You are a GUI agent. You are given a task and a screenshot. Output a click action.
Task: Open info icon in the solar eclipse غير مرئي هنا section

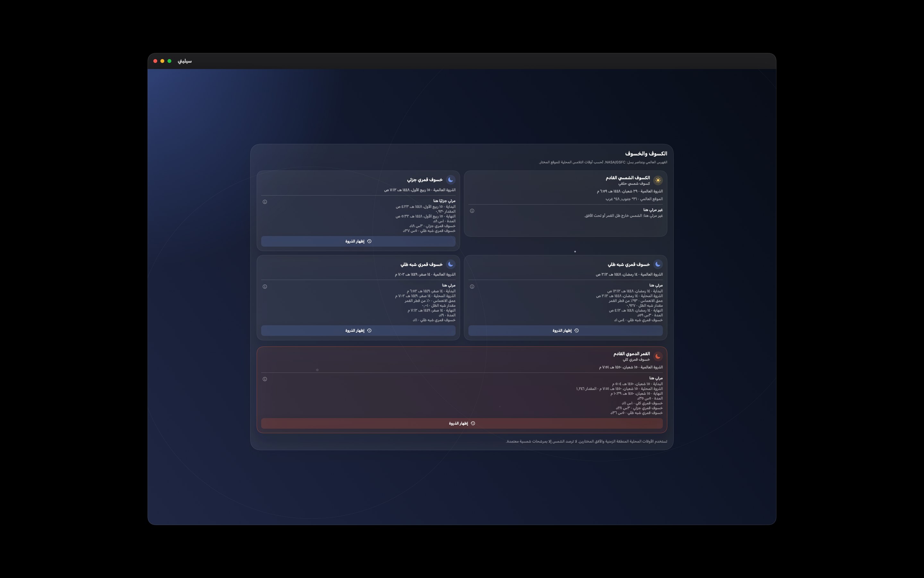pos(472,211)
